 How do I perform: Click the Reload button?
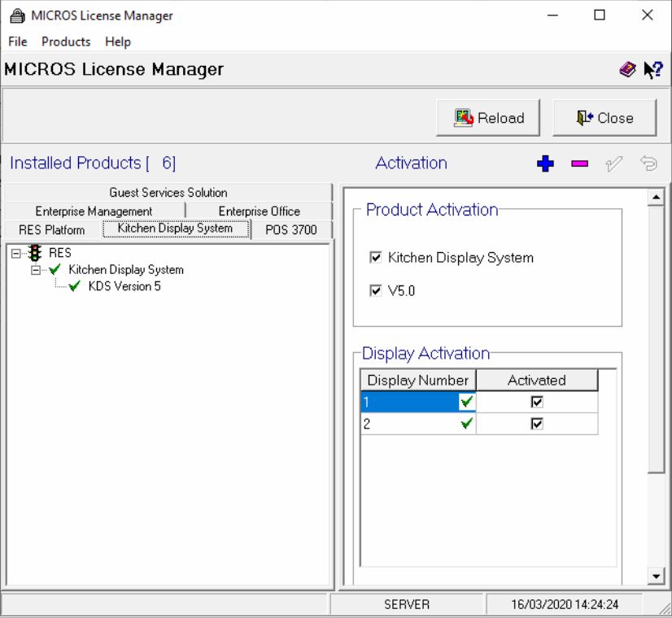point(488,118)
